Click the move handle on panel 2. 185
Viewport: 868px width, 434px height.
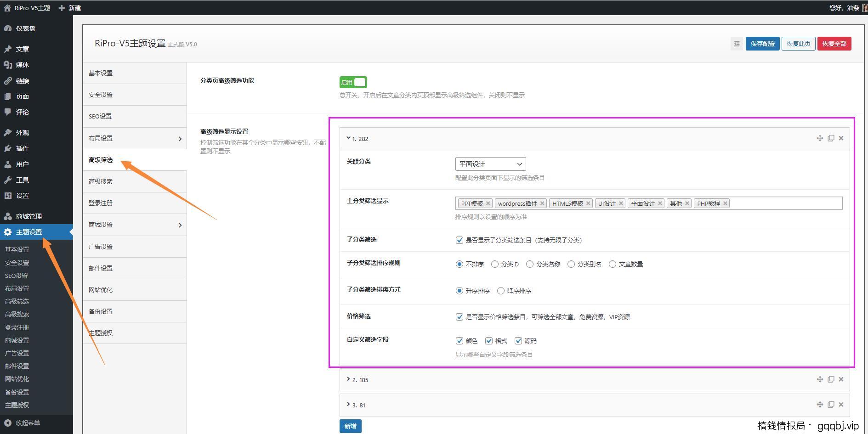pyautogui.click(x=820, y=379)
